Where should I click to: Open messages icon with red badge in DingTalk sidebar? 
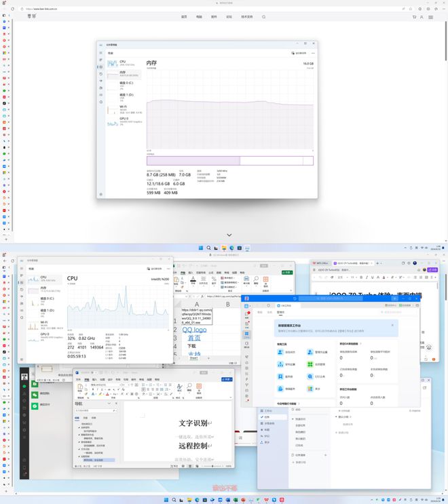pos(247,314)
